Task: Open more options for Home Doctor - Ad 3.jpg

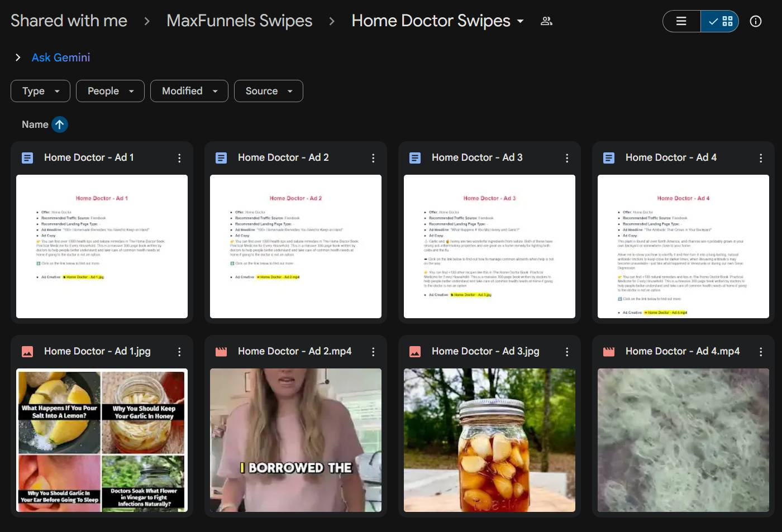Action: 567,352
